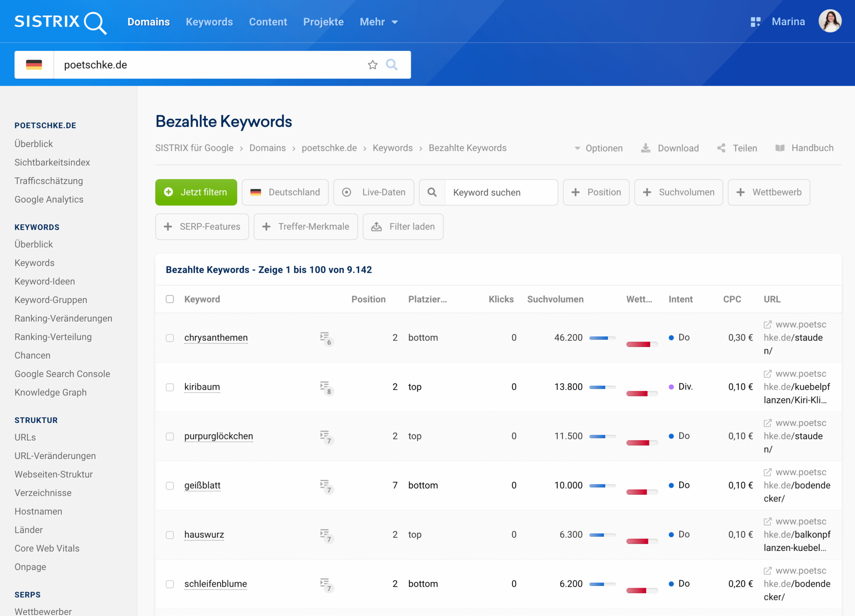The height and width of the screenshot is (616, 855).
Task: Expand the Position filter
Action: (596, 192)
